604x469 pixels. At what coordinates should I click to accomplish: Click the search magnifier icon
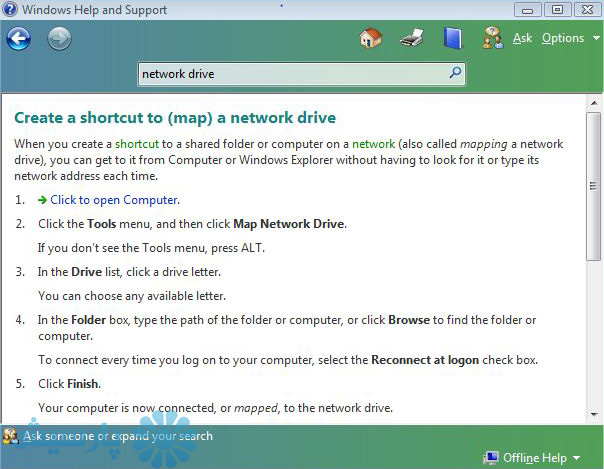click(455, 72)
